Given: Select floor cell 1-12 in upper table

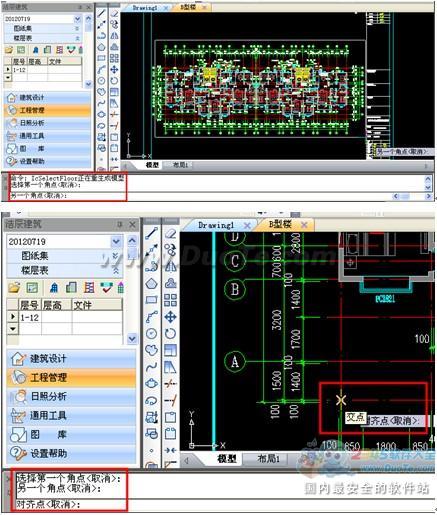Looking at the screenshot, I should [19, 70].
